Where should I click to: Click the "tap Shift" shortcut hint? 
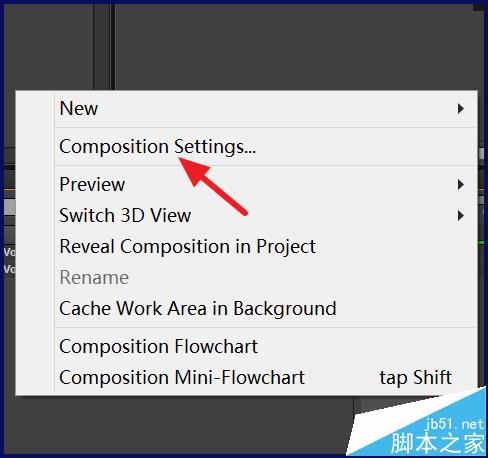[x=415, y=378]
